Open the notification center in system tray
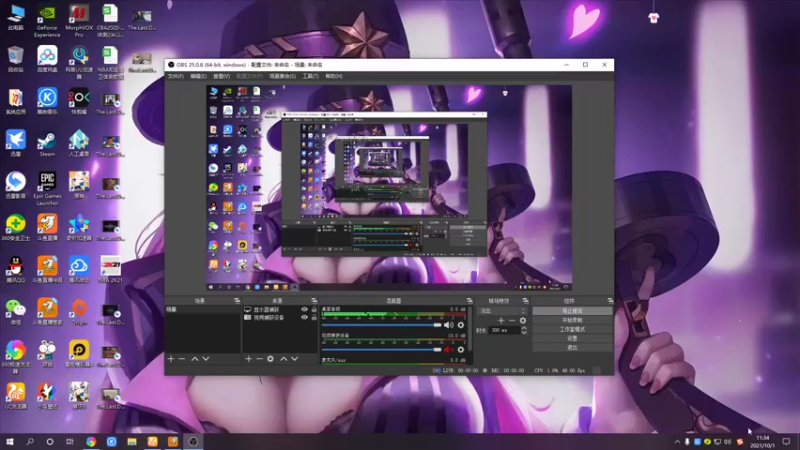The image size is (800, 450). [786, 442]
